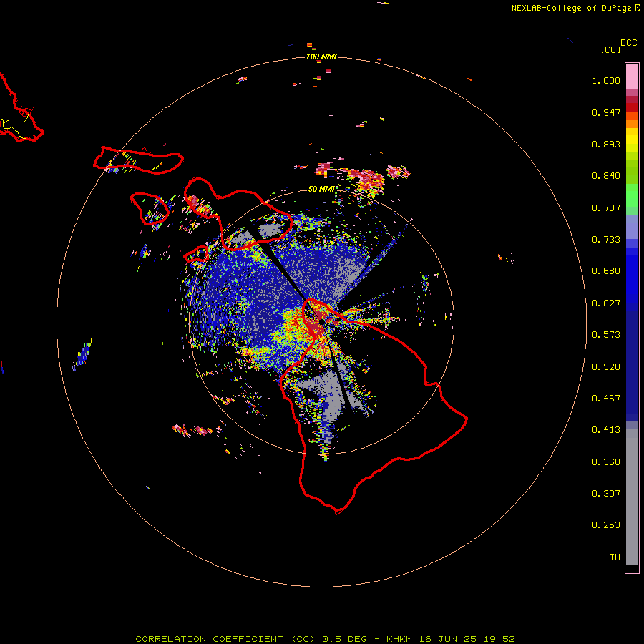644x644 pixels.
Task: Click the DCC label above the color bar
Action: pos(628,43)
